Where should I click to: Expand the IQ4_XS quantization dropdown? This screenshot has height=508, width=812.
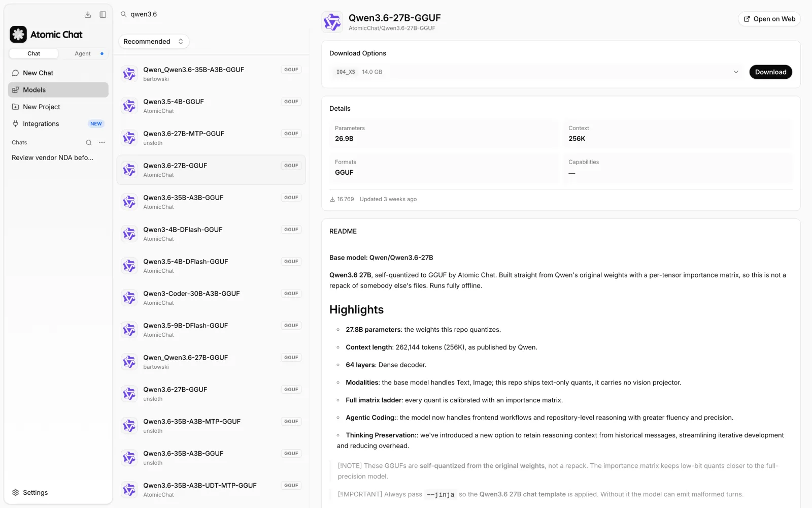[537, 72]
